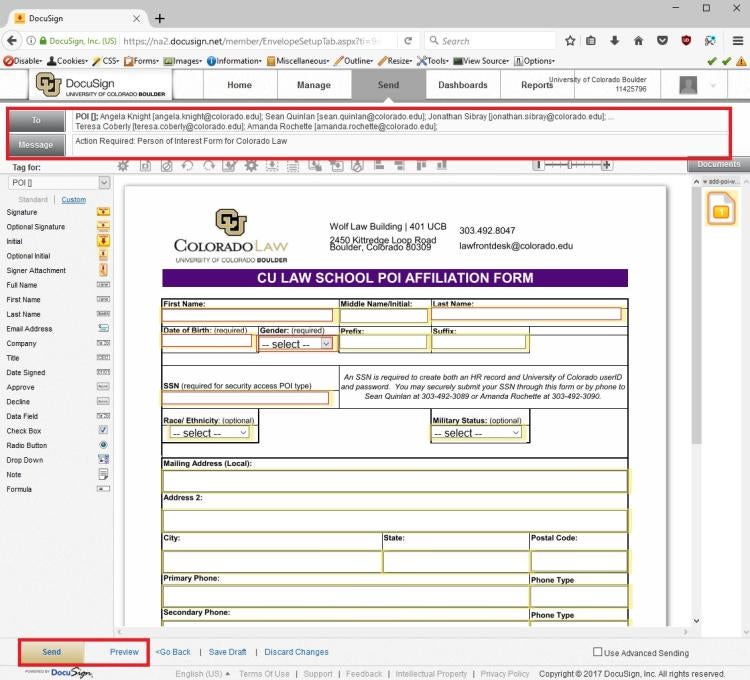Image resolution: width=750 pixels, height=680 pixels.
Task: Select the document page thumbnail
Action: click(721, 208)
